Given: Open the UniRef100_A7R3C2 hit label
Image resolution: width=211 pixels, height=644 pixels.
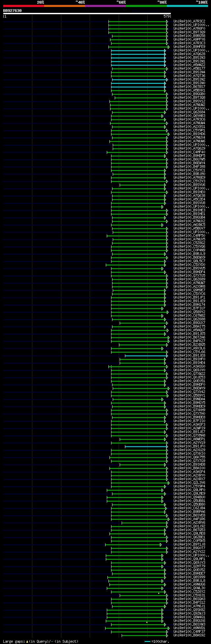Looking at the screenshot, I should [x=189, y=21].
